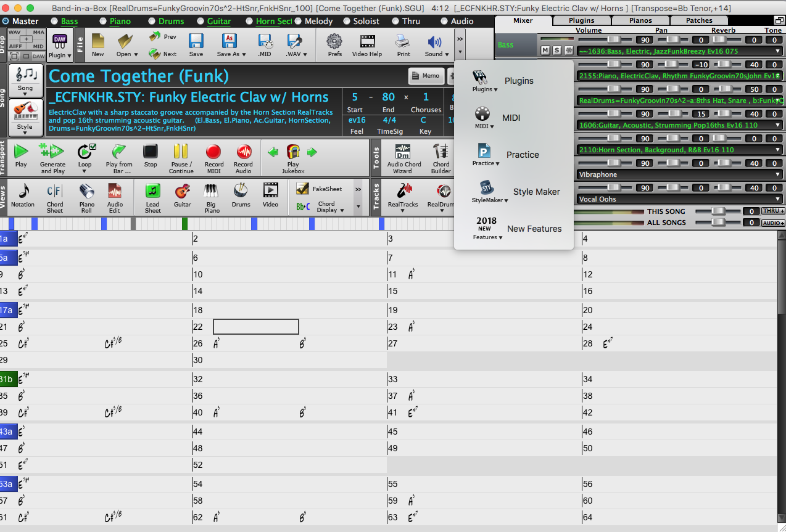Viewport: 786px width, 532px height.
Task: Start playback with the Play button
Action: tap(21, 157)
